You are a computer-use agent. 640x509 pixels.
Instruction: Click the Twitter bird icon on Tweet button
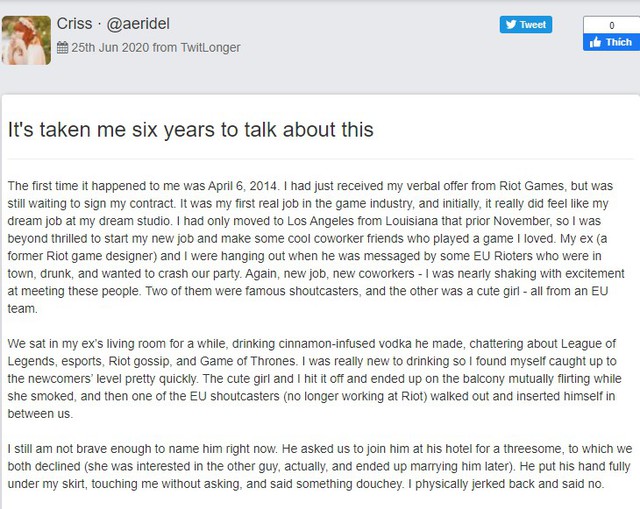pyautogui.click(x=511, y=25)
